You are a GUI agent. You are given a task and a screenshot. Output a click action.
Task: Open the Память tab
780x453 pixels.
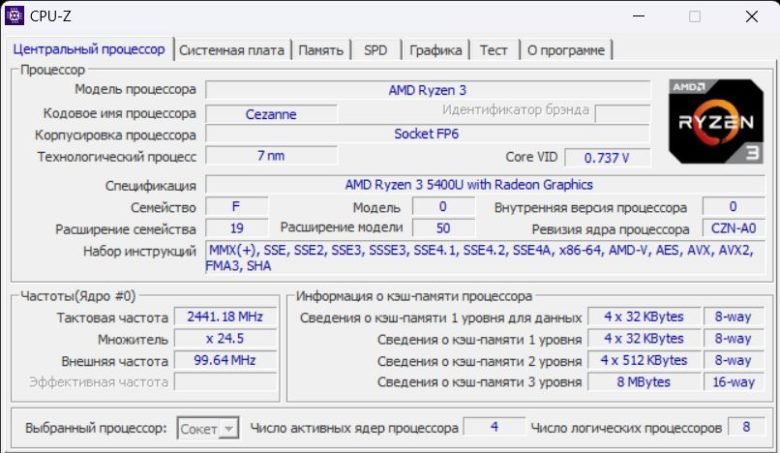click(321, 50)
